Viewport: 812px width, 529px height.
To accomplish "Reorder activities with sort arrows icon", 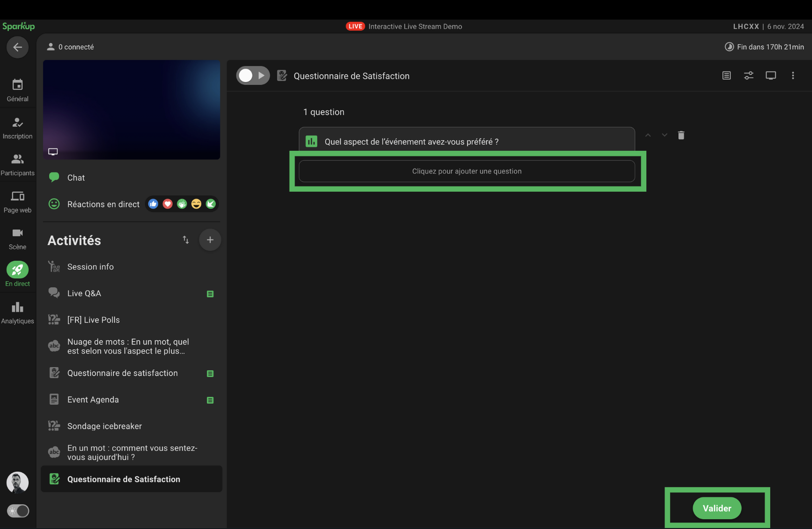I will coord(186,240).
